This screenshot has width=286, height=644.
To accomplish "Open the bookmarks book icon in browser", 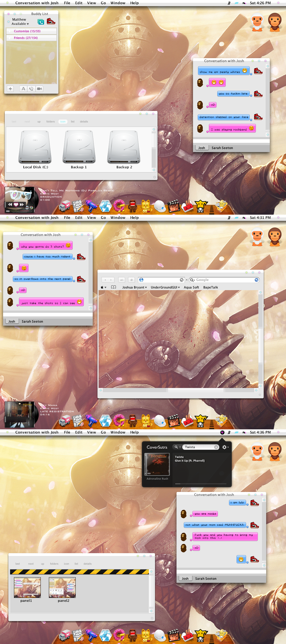I will pos(113,287).
